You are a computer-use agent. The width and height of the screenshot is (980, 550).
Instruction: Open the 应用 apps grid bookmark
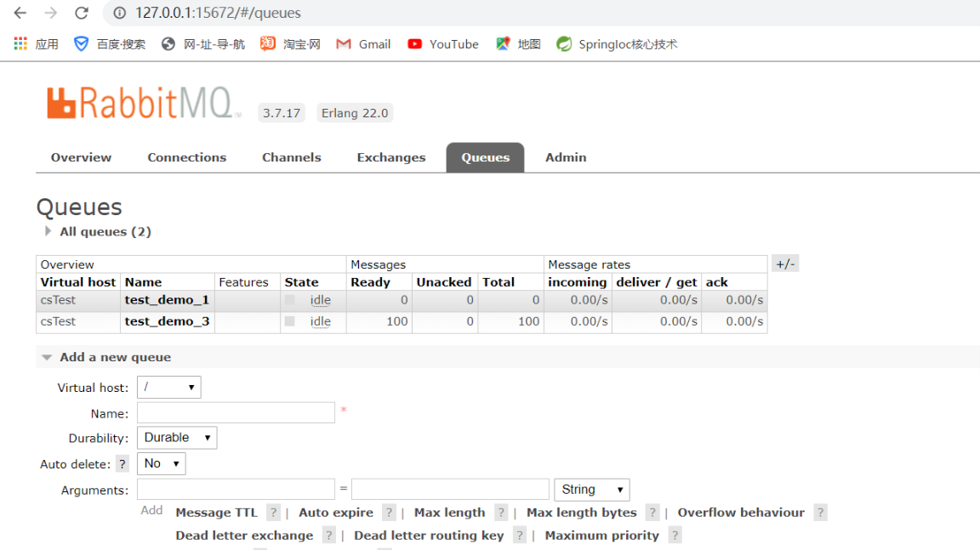(37, 43)
